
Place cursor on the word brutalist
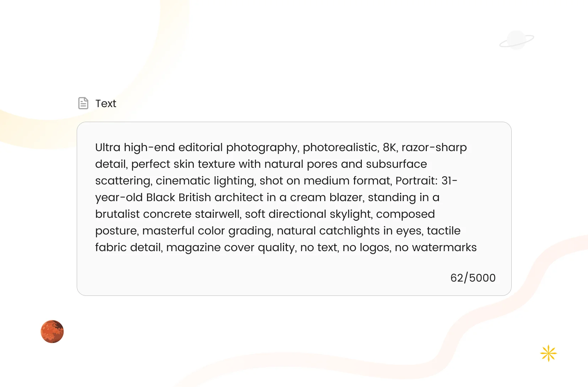coord(118,214)
